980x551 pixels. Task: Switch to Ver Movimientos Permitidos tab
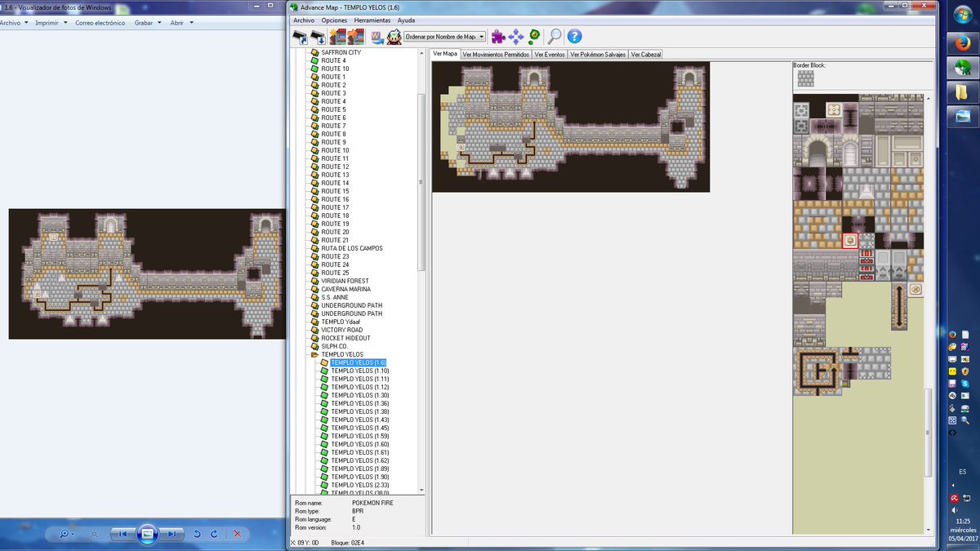coord(496,54)
